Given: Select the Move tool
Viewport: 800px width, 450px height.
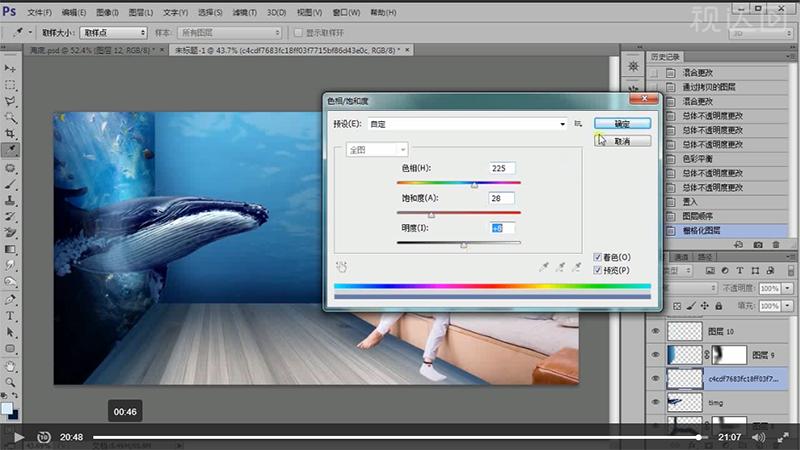Looking at the screenshot, I should coord(10,69).
